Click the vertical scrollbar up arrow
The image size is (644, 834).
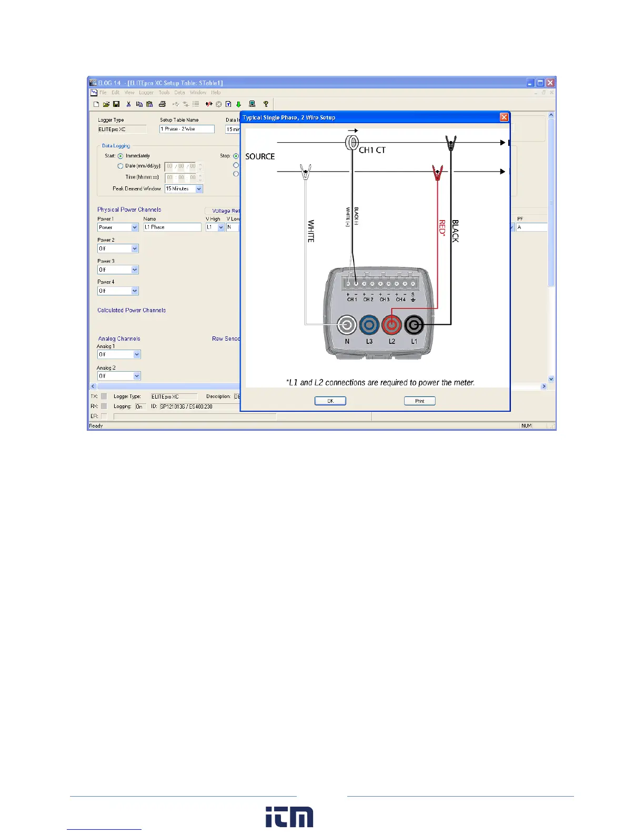[551, 115]
